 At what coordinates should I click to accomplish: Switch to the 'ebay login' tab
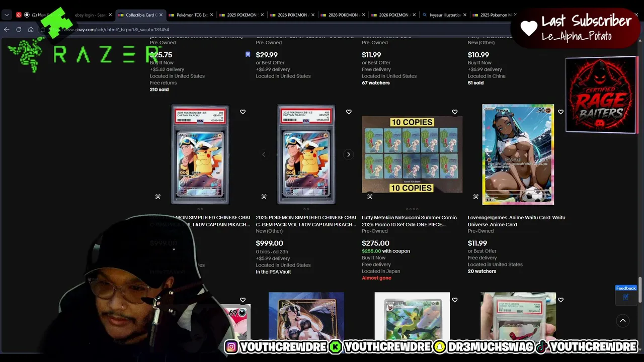(x=90, y=15)
